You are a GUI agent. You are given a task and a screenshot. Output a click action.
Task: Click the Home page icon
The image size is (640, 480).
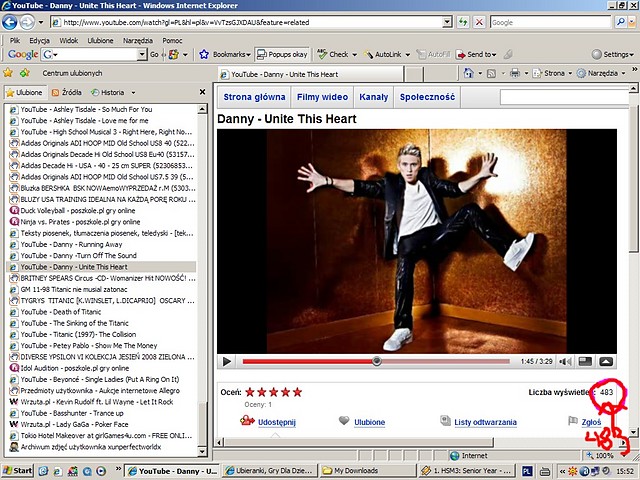[x=469, y=73]
